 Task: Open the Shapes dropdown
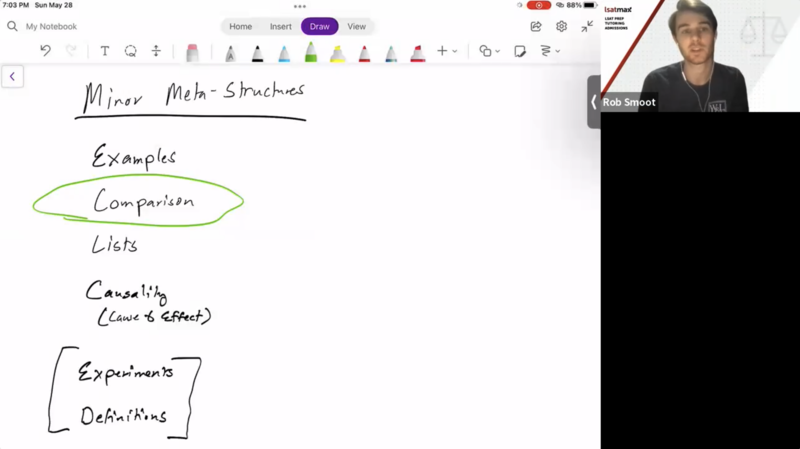pyautogui.click(x=489, y=51)
